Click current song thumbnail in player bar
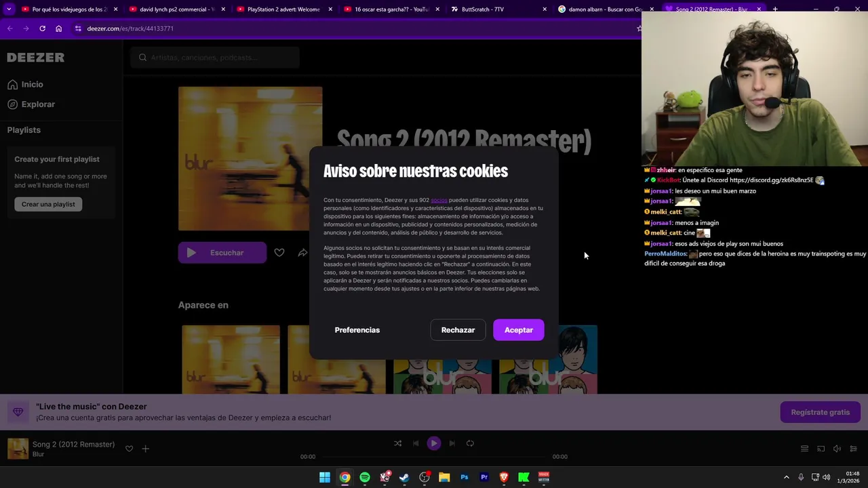Viewport: 868px width, 488px height. (x=18, y=449)
